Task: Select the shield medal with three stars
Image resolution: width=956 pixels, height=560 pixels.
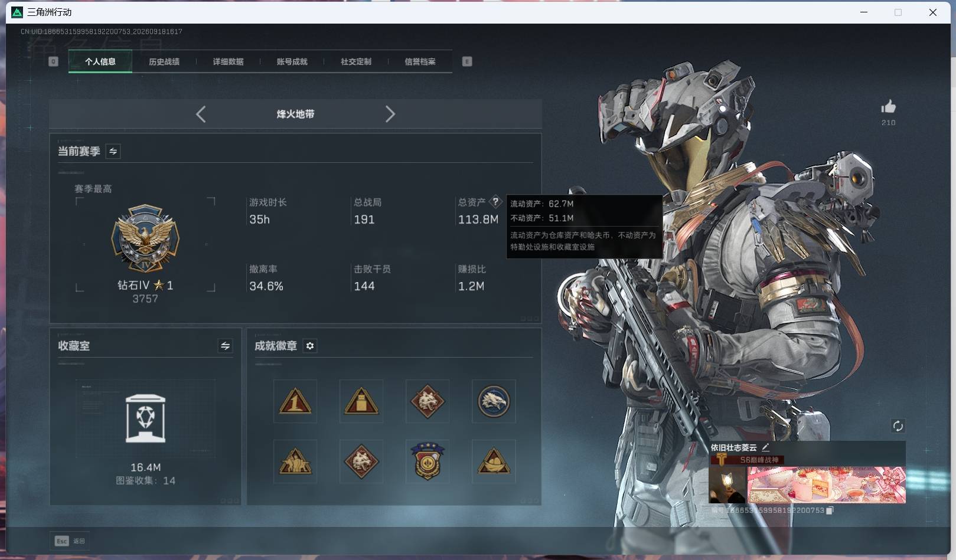Action: [x=428, y=461]
